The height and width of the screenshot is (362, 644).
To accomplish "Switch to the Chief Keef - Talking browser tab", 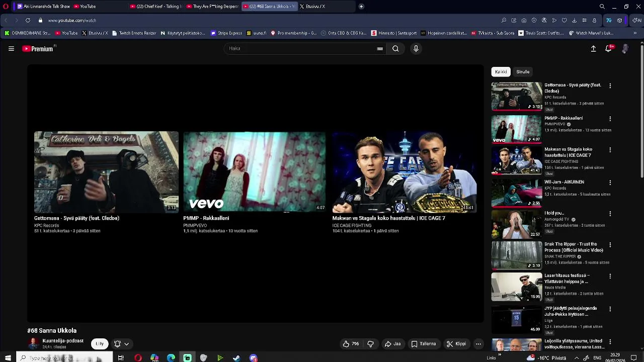I will tap(156, 7).
